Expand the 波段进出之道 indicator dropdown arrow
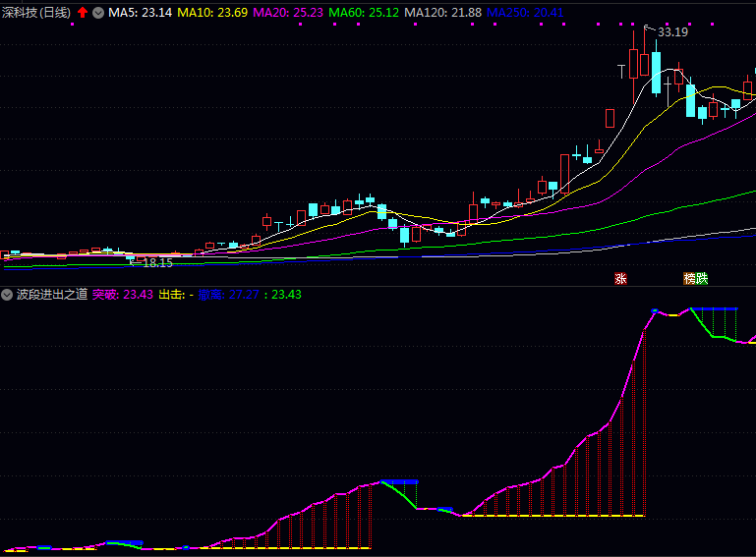Screen dimensions: 756x557 click(x=8, y=294)
